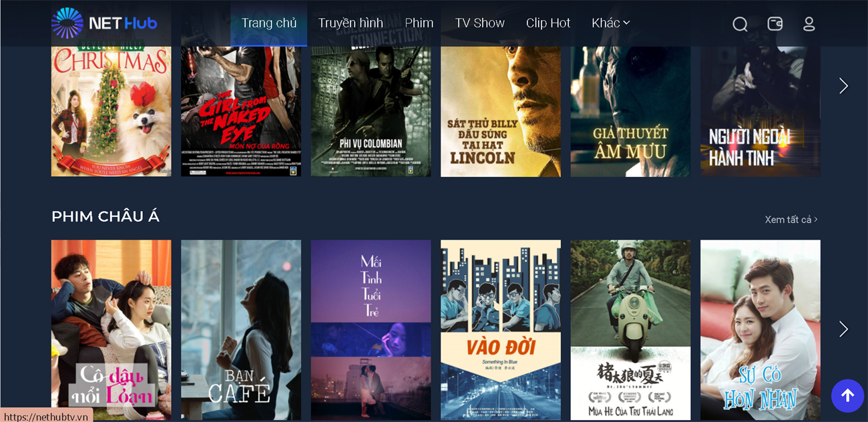Viewport: 868px width, 422px height.
Task: Click the wallet icon in header
Action: [775, 24]
